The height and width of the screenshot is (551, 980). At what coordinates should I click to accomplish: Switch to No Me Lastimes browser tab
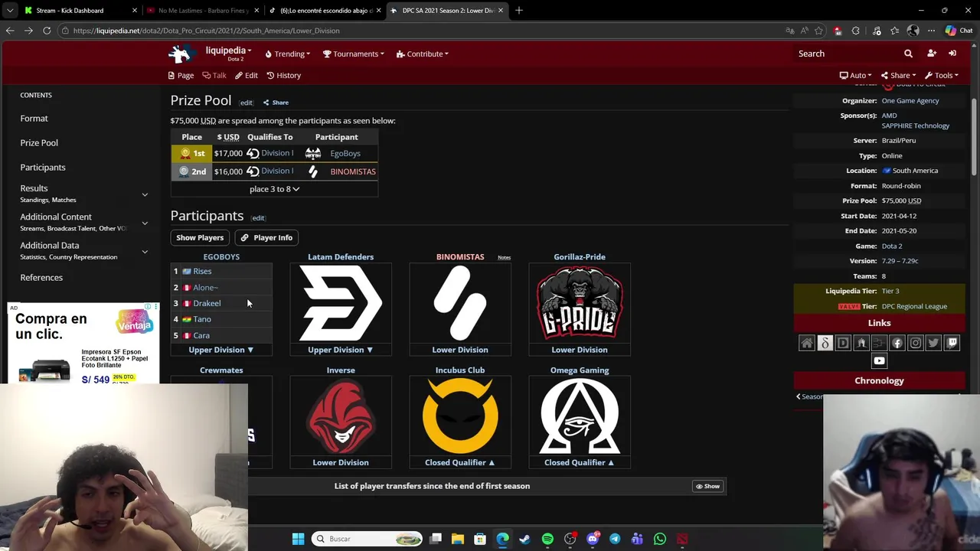(203, 11)
